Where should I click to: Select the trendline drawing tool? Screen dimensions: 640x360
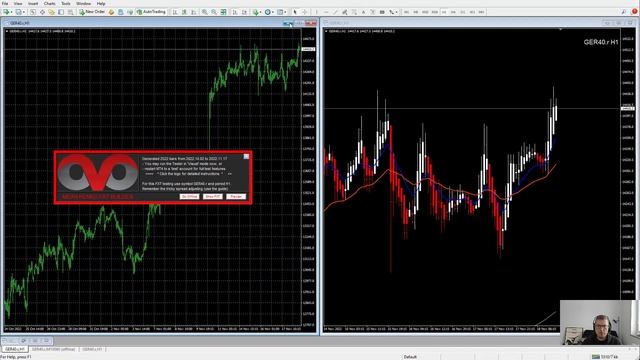(336, 12)
